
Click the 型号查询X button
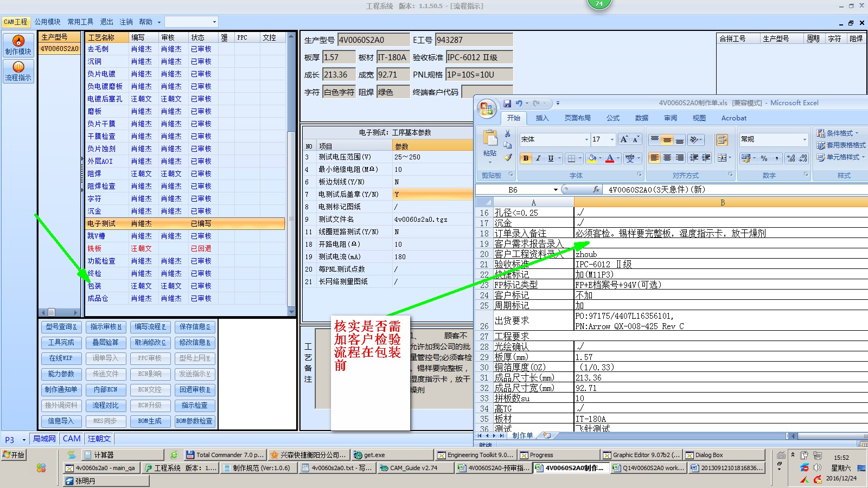tap(61, 326)
